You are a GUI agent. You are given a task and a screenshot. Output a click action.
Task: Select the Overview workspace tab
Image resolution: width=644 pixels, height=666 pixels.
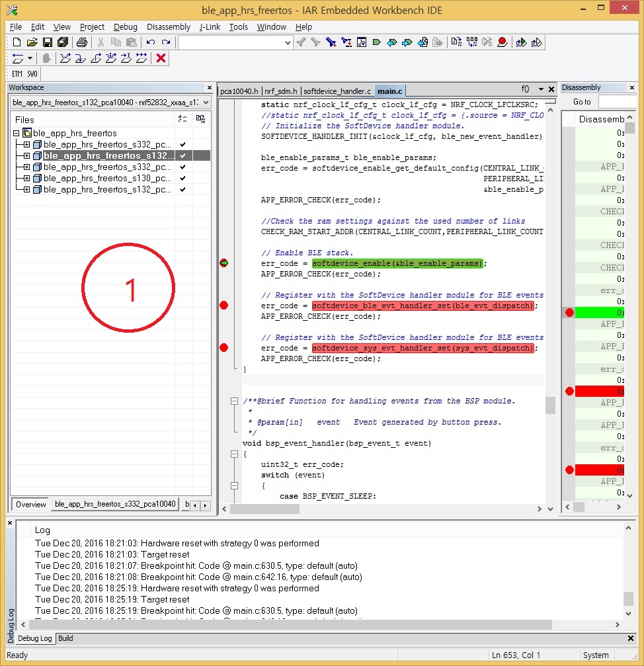[x=31, y=505]
